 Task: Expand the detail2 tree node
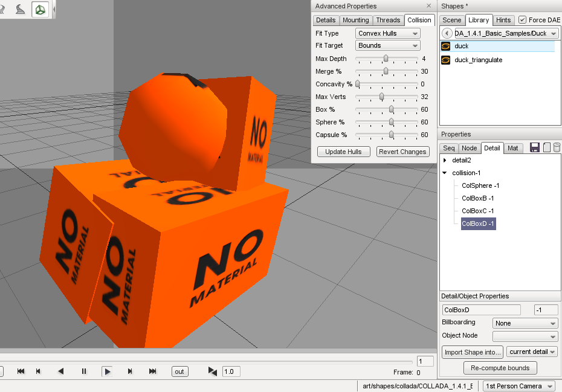(445, 160)
